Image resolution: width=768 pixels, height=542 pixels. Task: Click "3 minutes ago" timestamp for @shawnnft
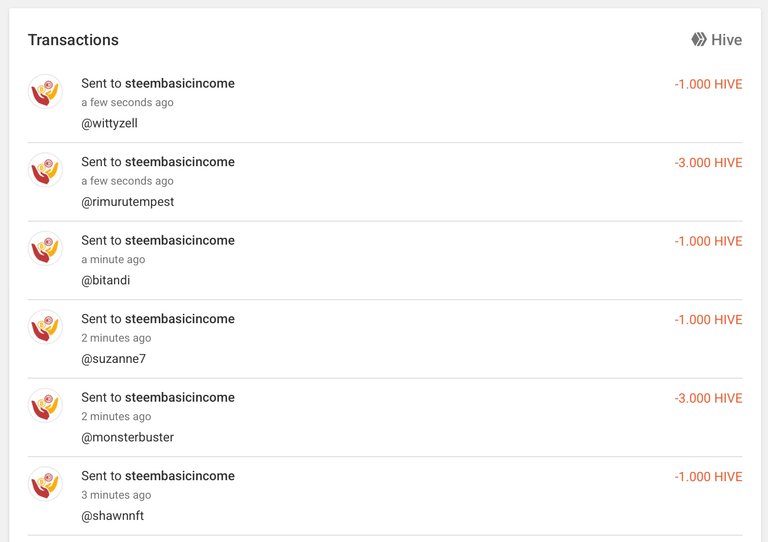116,495
